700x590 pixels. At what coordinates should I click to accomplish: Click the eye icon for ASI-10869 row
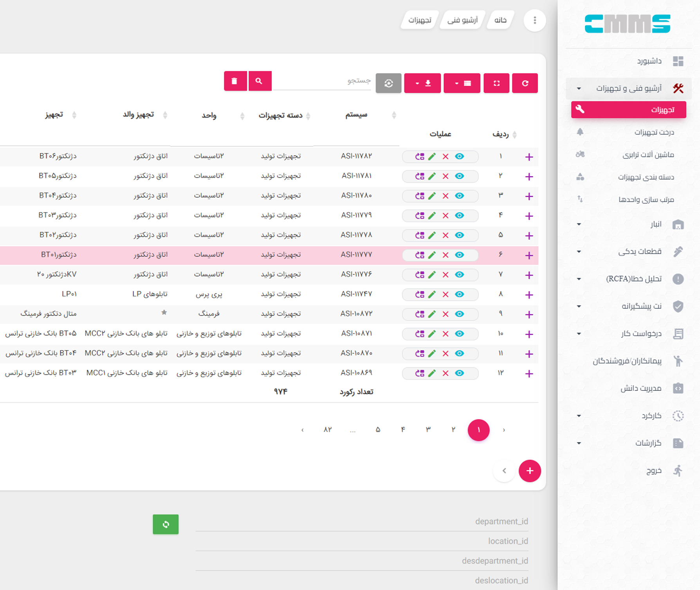[x=459, y=373]
